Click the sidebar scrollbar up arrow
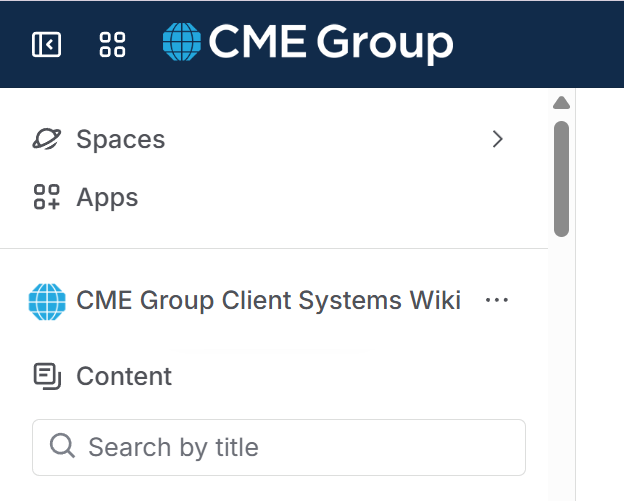This screenshot has height=501, width=624. (x=561, y=103)
